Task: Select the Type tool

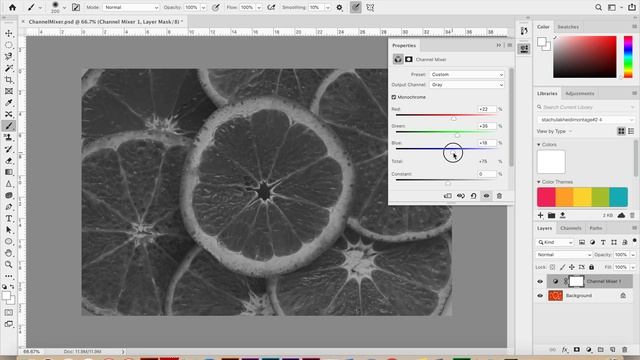Action: pyautogui.click(x=9, y=218)
